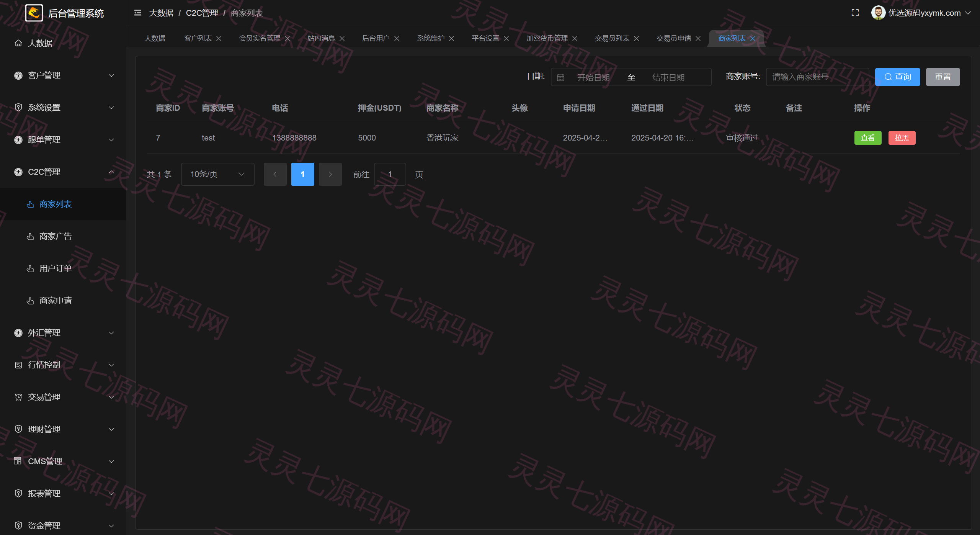
Task: Close the 加密货币管理 tab
Action: (x=575, y=39)
